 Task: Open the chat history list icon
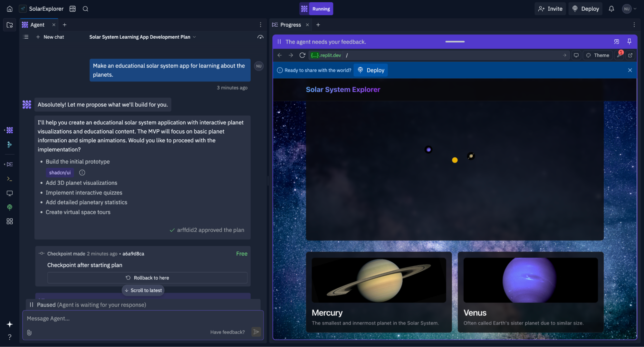coord(26,37)
